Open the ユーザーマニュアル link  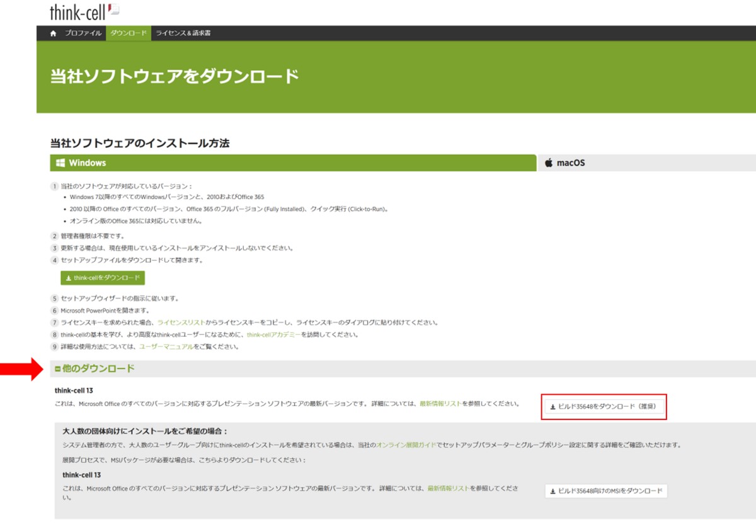click(166, 347)
